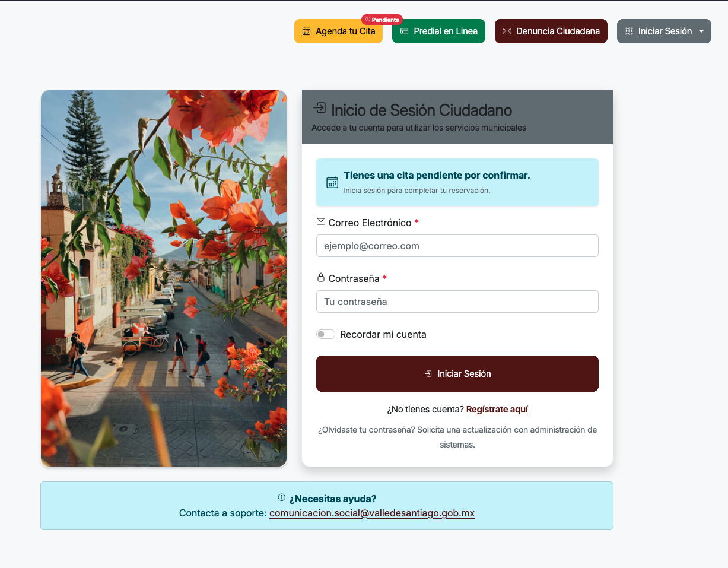Click the info icon next to ¿Necesitas ayuda?
This screenshot has width=728, height=568.
(x=282, y=497)
